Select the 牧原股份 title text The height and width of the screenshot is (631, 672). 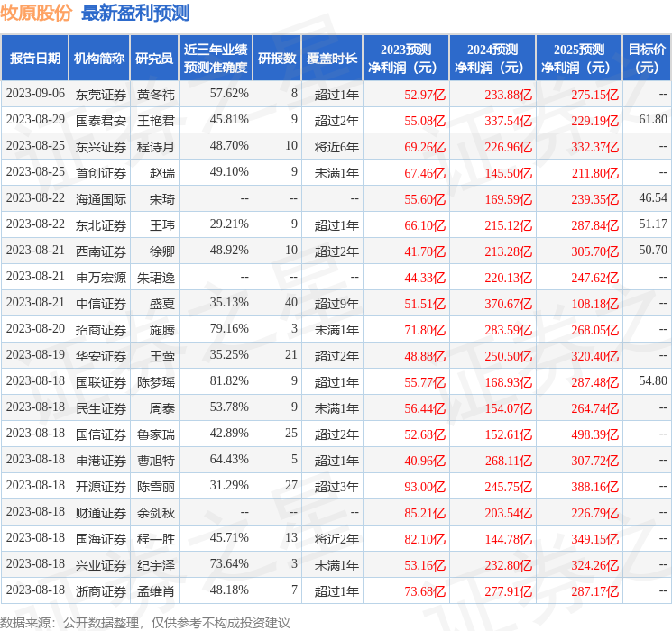coord(35,13)
